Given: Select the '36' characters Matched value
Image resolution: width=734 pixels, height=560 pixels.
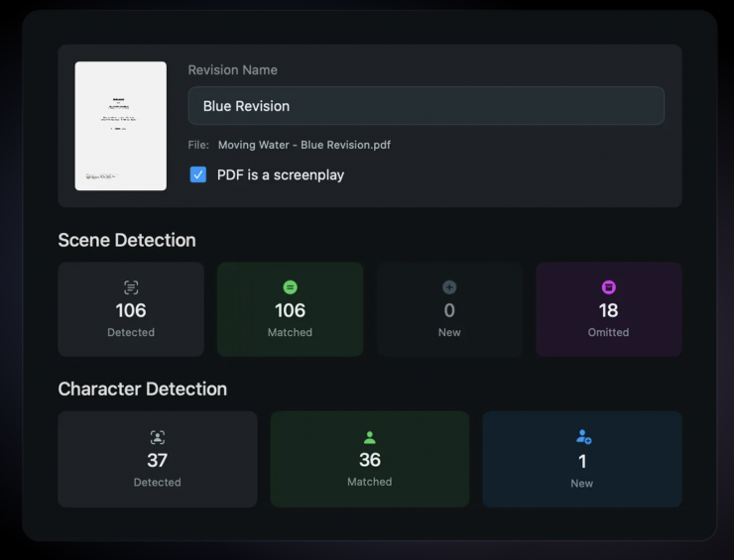Looking at the screenshot, I should click(370, 460).
